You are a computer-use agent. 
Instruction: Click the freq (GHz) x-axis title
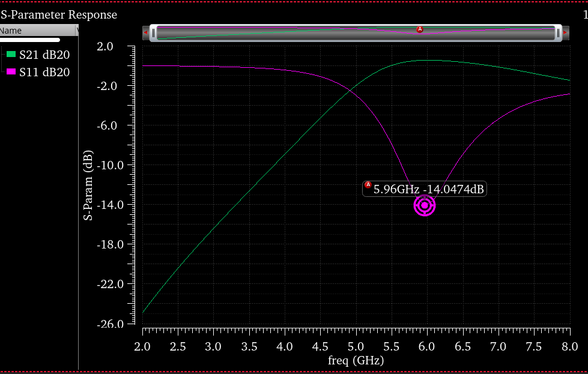pos(356,361)
